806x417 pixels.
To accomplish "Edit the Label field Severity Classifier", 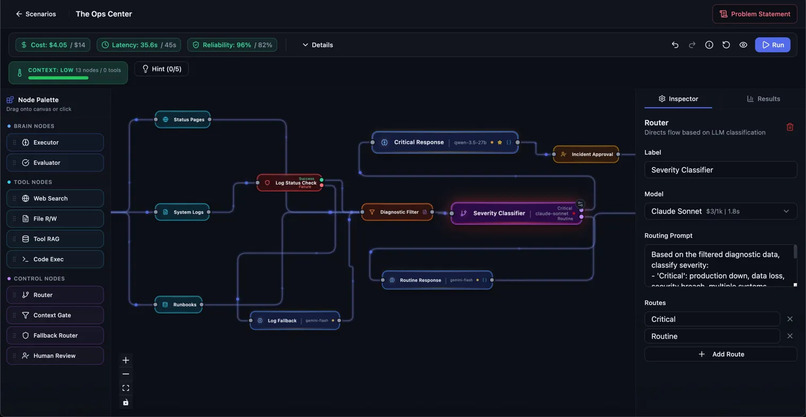I will [x=721, y=170].
